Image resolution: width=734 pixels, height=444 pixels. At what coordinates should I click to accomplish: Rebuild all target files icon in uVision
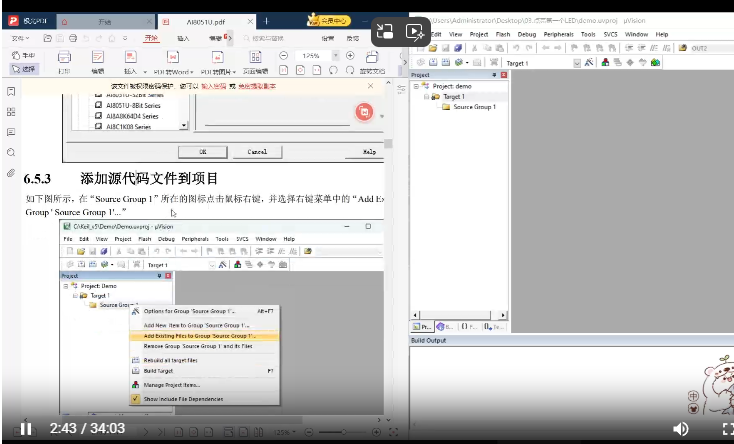coord(446,62)
